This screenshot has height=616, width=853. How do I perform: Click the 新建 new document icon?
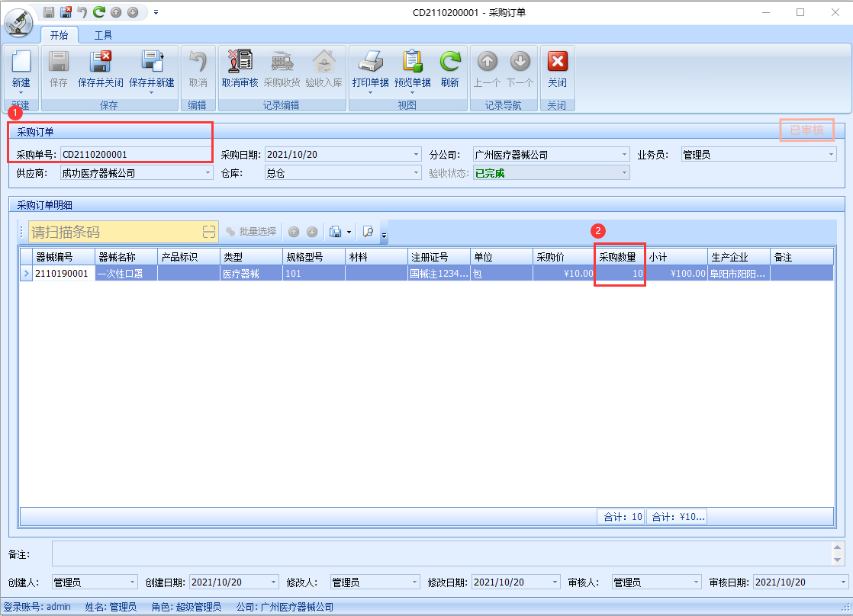21,62
